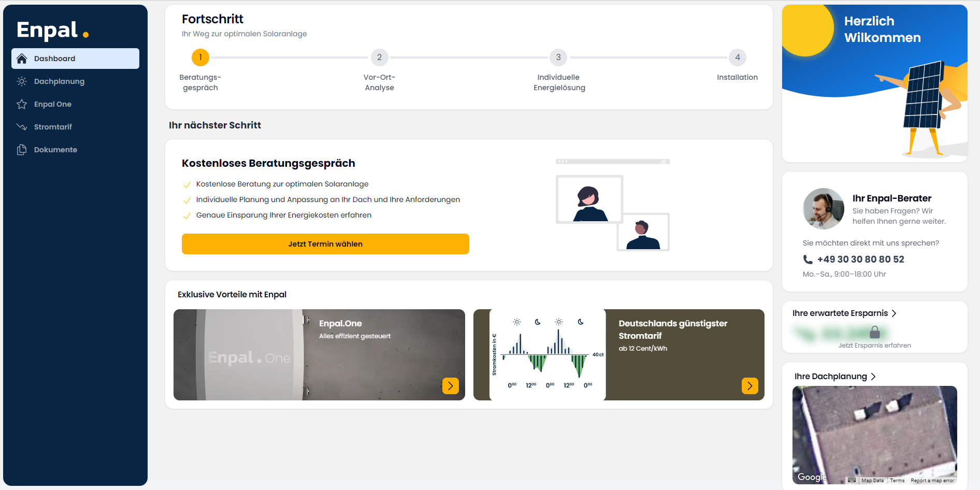This screenshot has width=980, height=490.
Task: Click Map Data on the map
Action: [873, 481]
